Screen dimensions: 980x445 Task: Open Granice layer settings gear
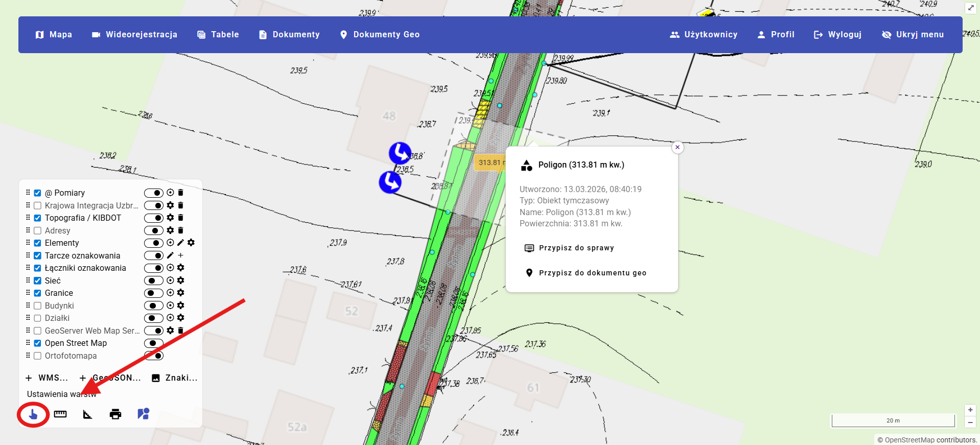(180, 293)
